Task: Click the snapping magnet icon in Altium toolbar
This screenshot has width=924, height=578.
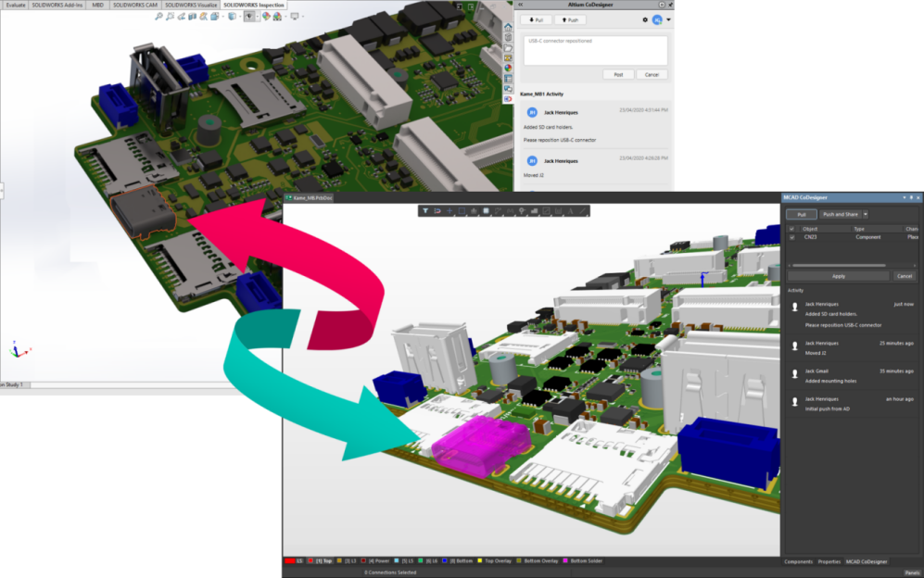Action: pyautogui.click(x=437, y=211)
